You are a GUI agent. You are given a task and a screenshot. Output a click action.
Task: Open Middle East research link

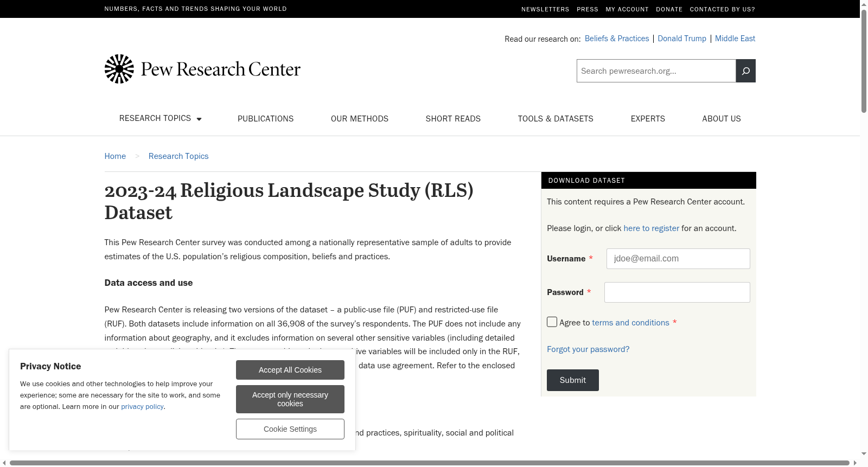point(735,39)
